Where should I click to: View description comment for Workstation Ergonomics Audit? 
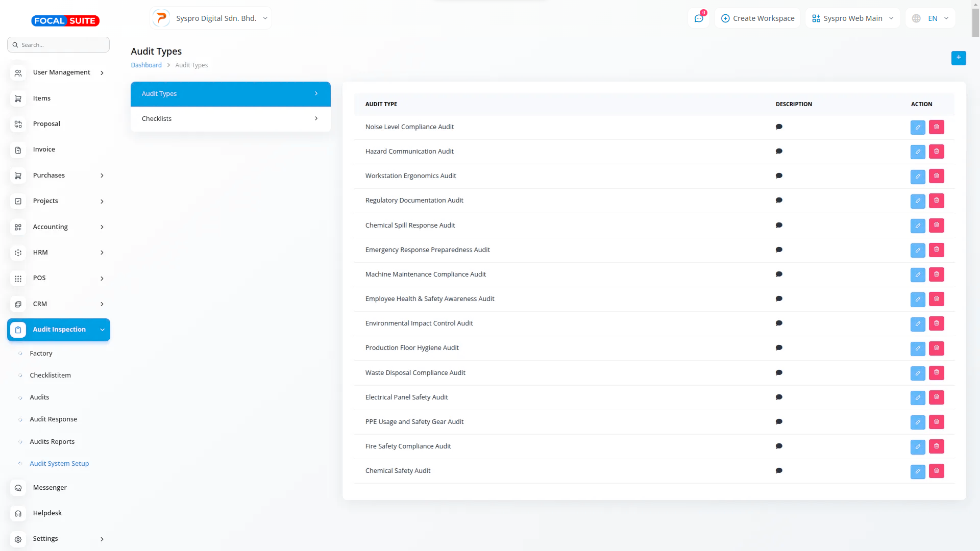[779, 176]
